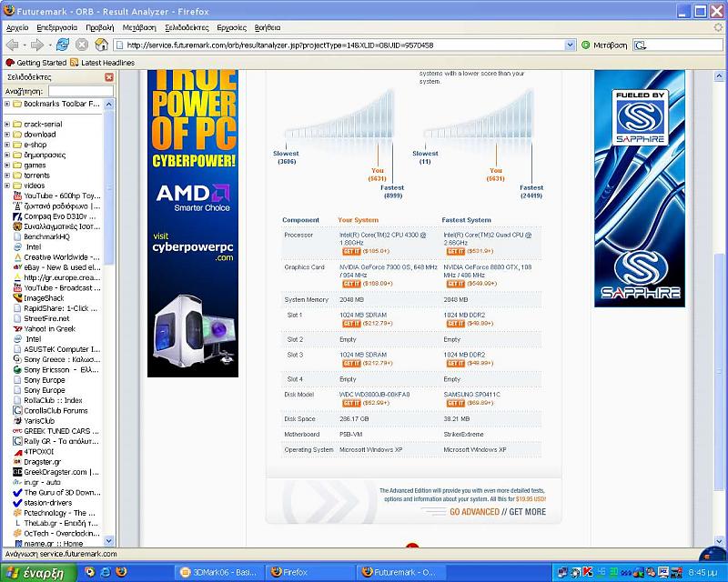Open the crack-serial bookmark folder
Image resolution: width=728 pixels, height=582 pixels.
[x=43, y=124]
